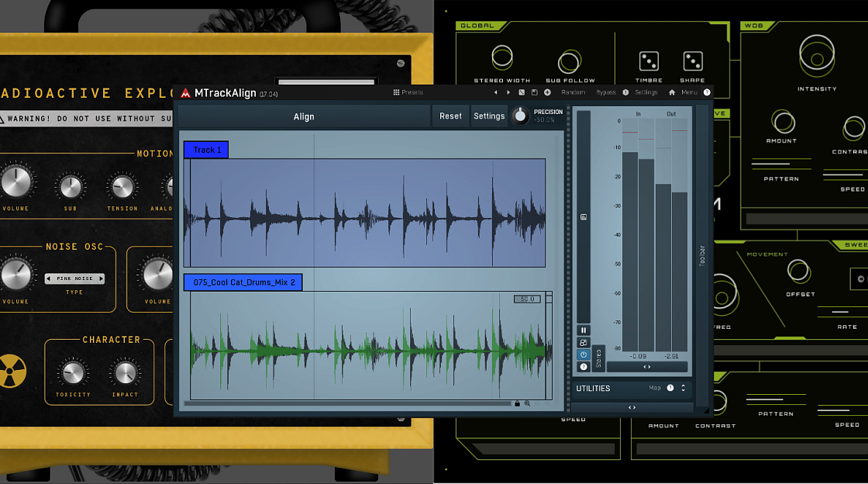868x484 pixels.
Task: Select the 075_Cool Cat_Drums_Mix 2 track label
Action: 243,282
